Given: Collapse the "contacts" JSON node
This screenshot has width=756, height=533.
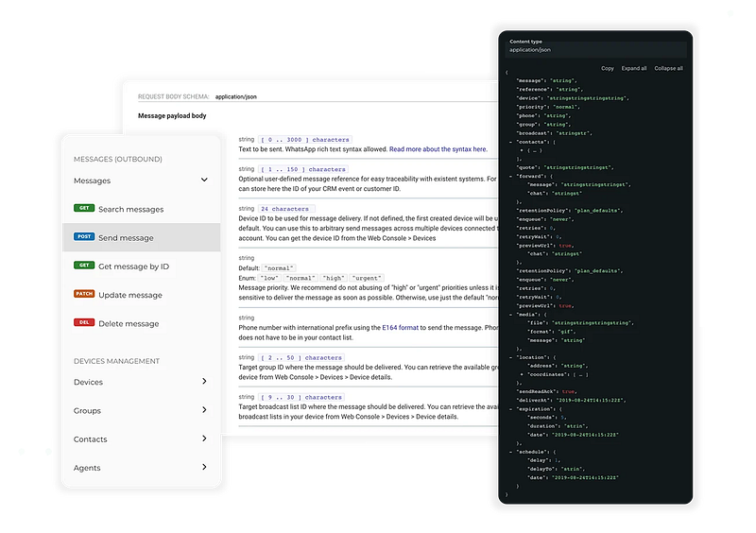Looking at the screenshot, I should click(509, 140).
